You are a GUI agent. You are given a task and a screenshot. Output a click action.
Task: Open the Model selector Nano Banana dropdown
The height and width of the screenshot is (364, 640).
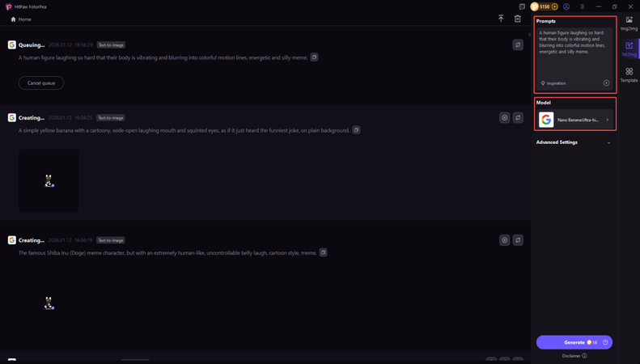point(574,120)
